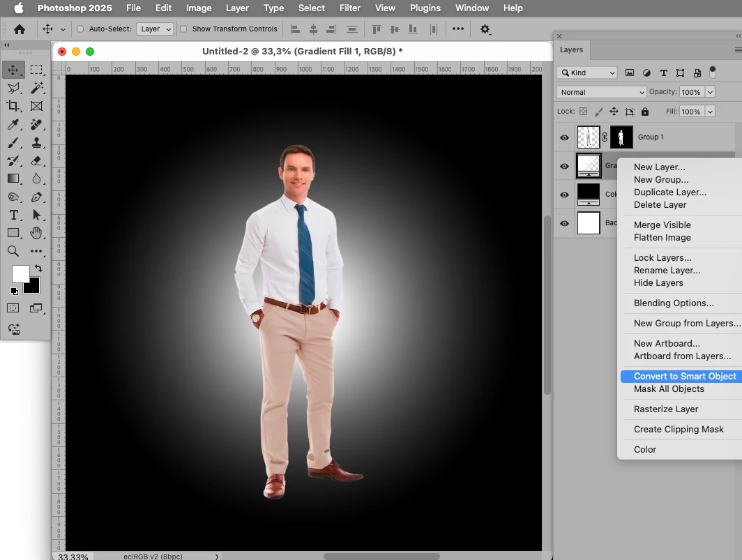Choose Convert to Smart Object
The image size is (742, 560).
[684, 376]
